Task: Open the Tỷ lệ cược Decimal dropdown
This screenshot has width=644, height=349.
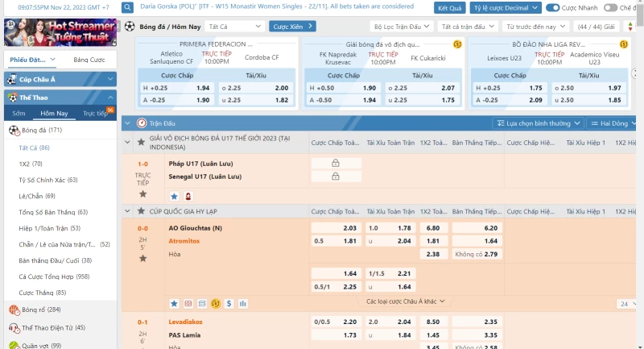Action: click(506, 8)
